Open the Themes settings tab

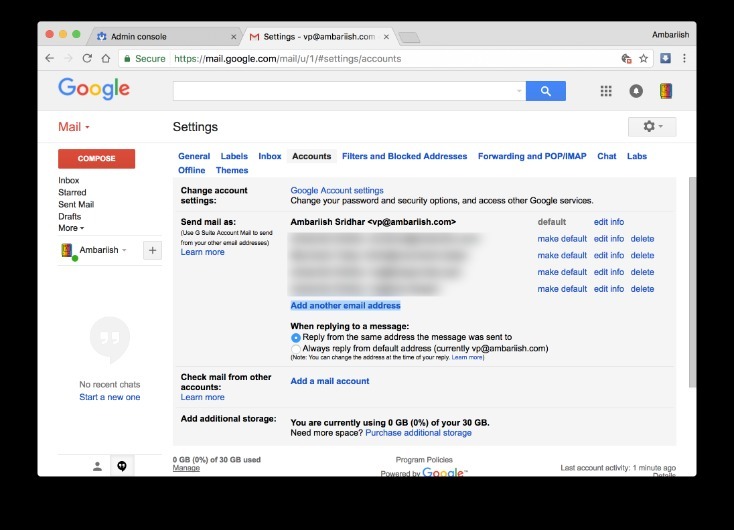point(232,170)
